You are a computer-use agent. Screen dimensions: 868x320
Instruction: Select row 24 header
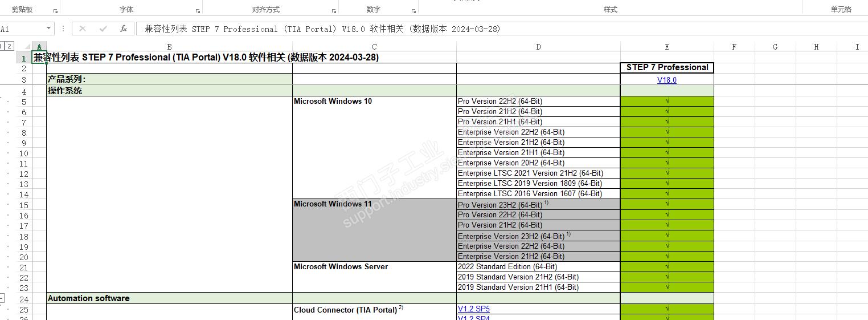(x=23, y=298)
